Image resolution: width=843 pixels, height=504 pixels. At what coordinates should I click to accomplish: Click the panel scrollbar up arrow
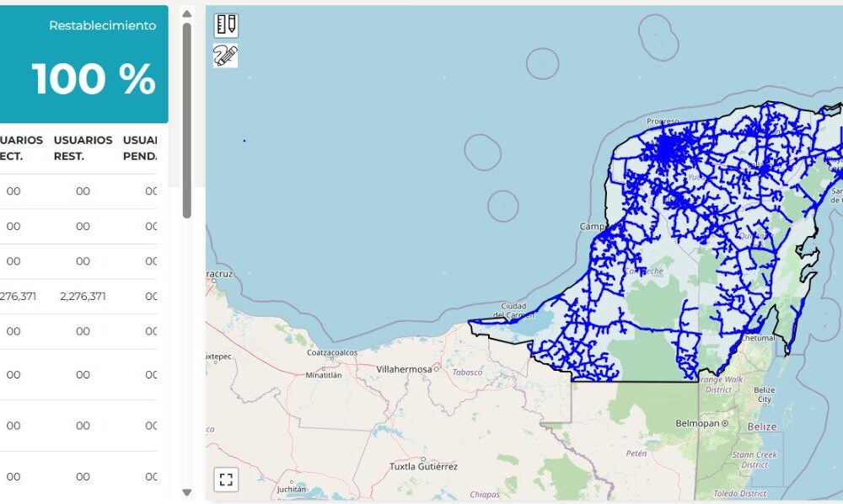point(187,14)
